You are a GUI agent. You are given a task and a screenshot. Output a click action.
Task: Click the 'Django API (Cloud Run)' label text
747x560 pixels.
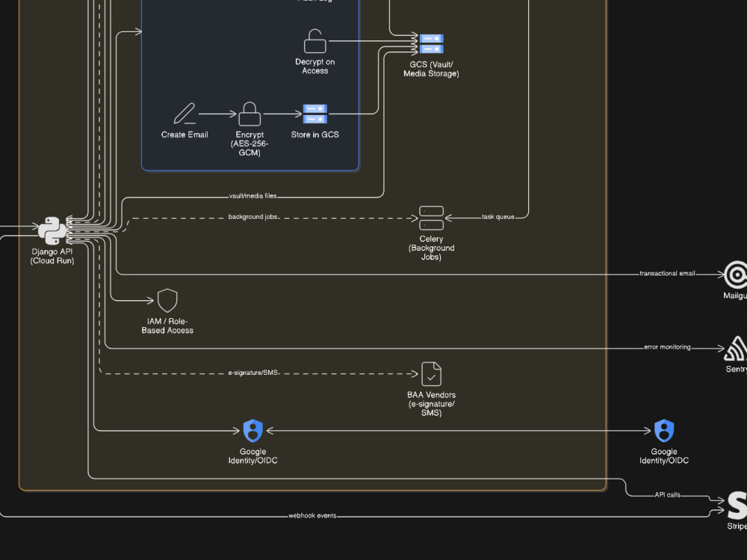tap(52, 256)
